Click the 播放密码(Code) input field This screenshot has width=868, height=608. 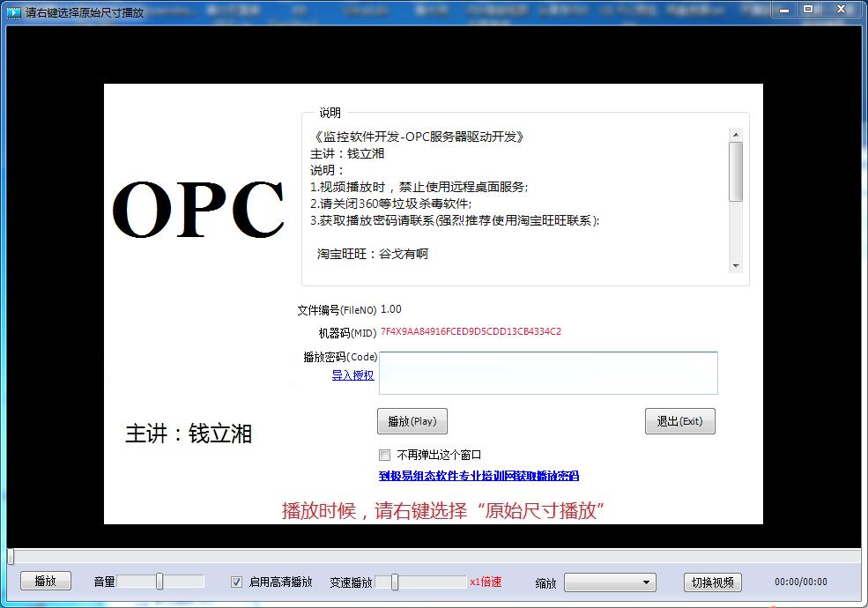point(548,373)
